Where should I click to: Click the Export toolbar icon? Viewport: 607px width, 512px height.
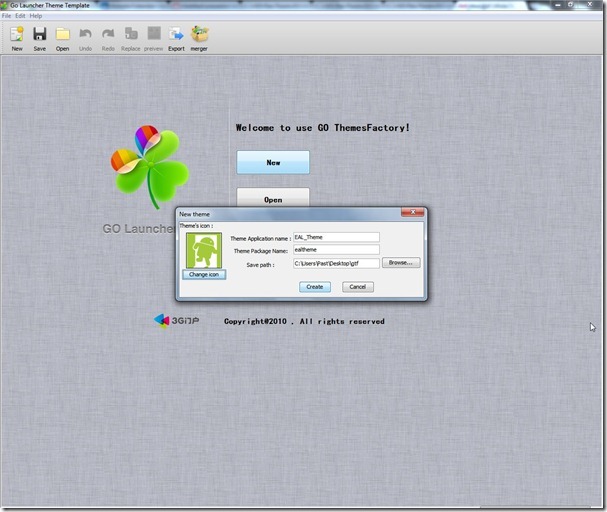176,34
